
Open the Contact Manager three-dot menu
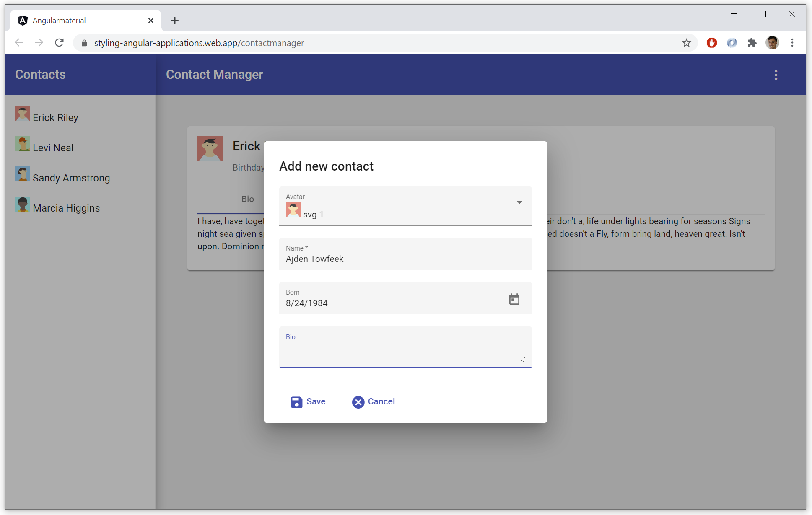coord(776,75)
